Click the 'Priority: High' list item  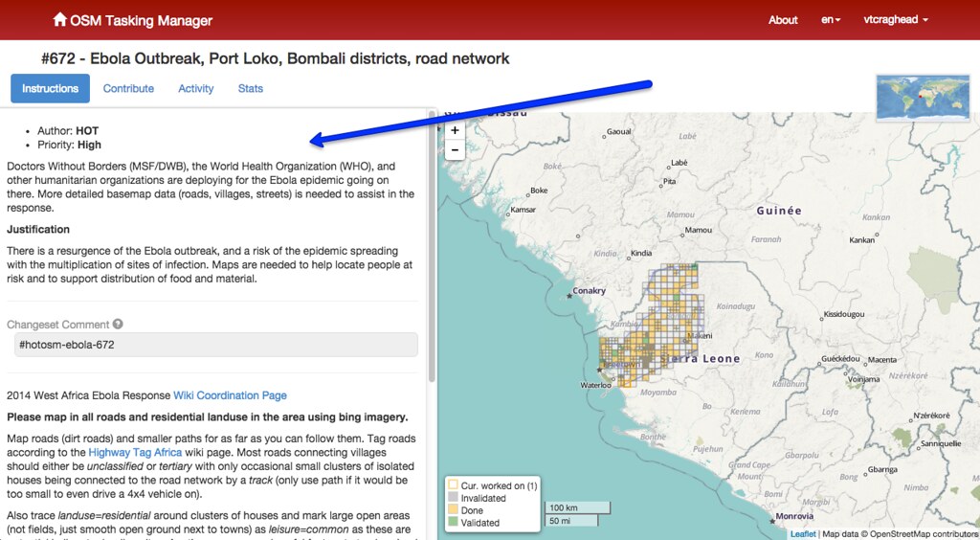pyautogui.click(x=69, y=145)
